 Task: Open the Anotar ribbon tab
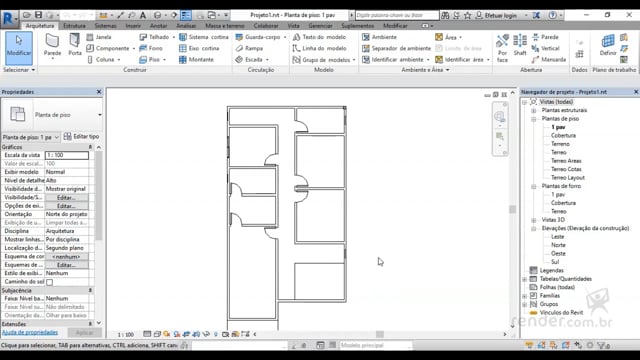158,26
